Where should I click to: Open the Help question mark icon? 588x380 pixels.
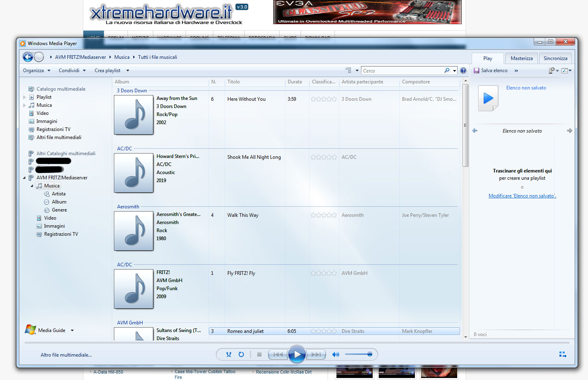(463, 71)
